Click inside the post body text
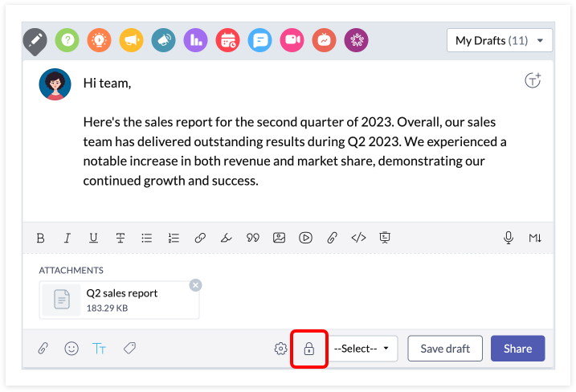Image resolution: width=576 pixels, height=392 pixels. click(295, 151)
